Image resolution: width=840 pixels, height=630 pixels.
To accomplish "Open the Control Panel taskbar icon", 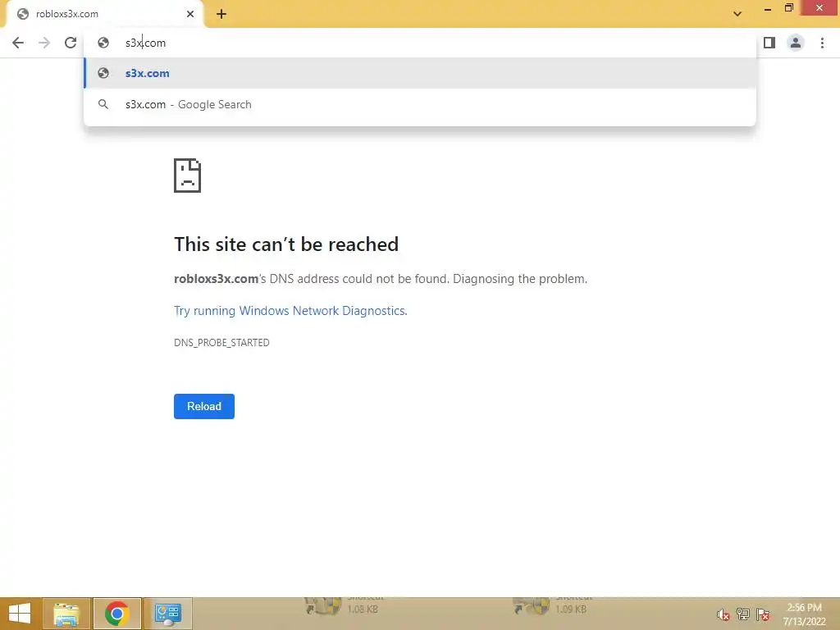I will [x=167, y=614].
